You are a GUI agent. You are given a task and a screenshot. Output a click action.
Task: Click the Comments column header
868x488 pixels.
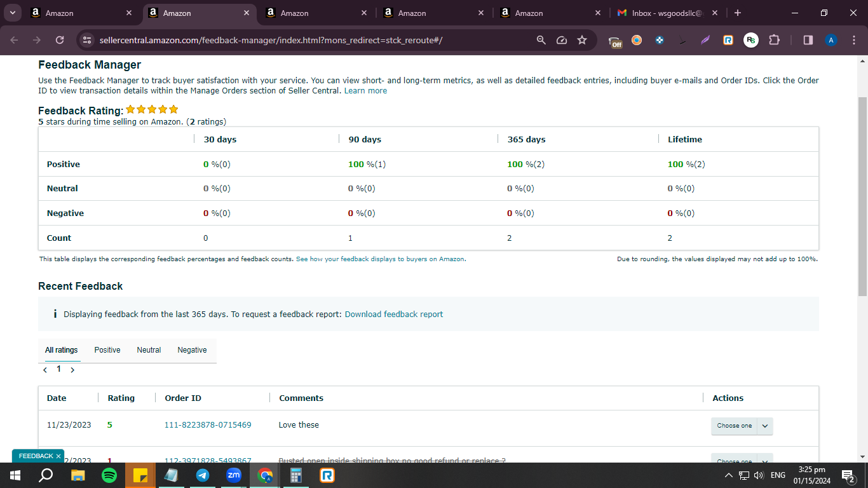[301, 398]
